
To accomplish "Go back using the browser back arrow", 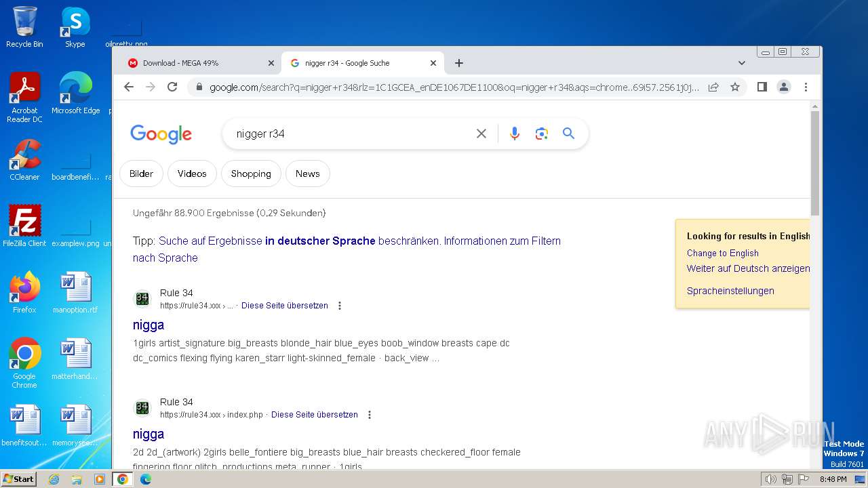I will tap(129, 87).
